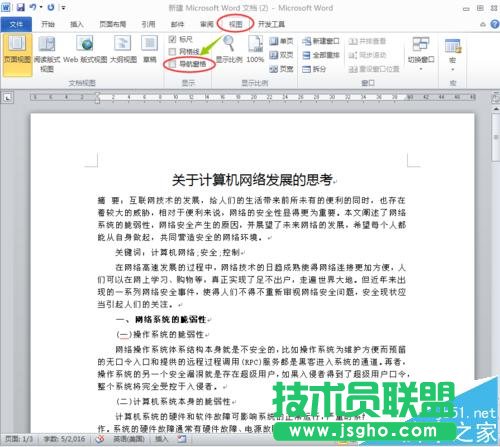
Task: Click 全部重排 (Arrange All)
Action: pyautogui.click(x=321, y=55)
